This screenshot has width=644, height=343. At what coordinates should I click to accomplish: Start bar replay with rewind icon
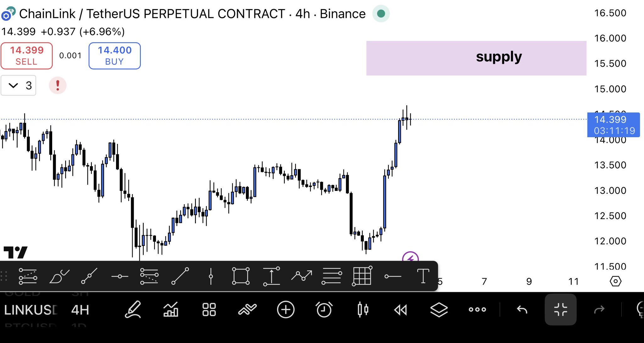[401, 310]
